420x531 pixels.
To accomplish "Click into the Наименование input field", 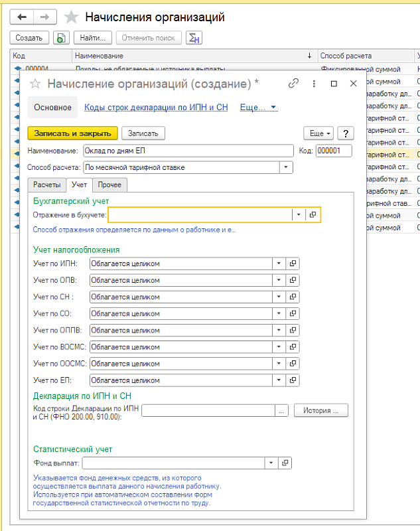I will click(x=188, y=151).
